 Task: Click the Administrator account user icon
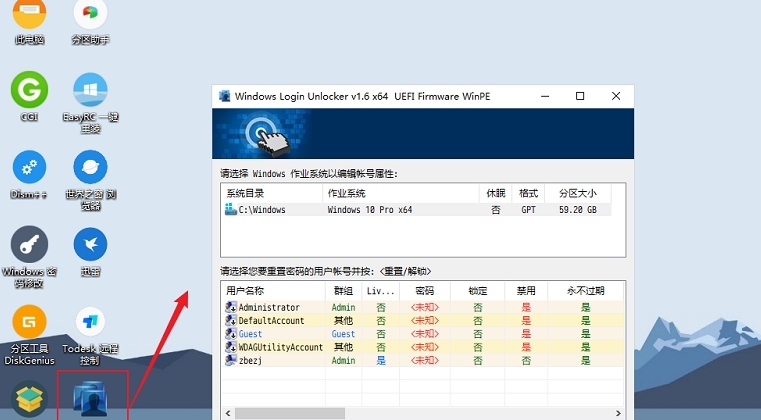pos(231,307)
